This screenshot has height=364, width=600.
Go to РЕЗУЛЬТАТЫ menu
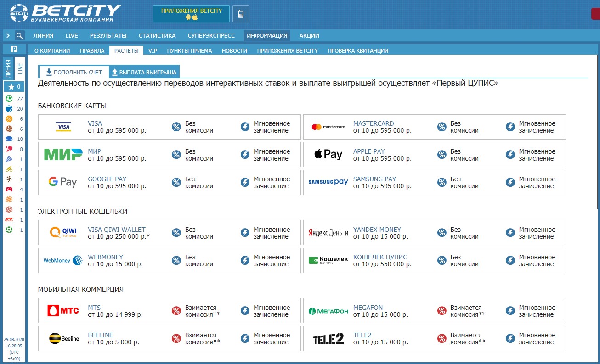click(108, 36)
